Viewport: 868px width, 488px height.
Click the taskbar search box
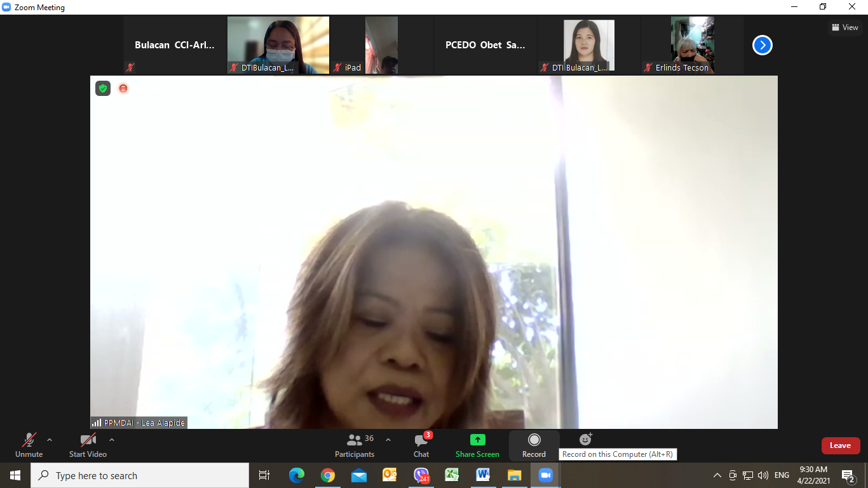click(140, 475)
